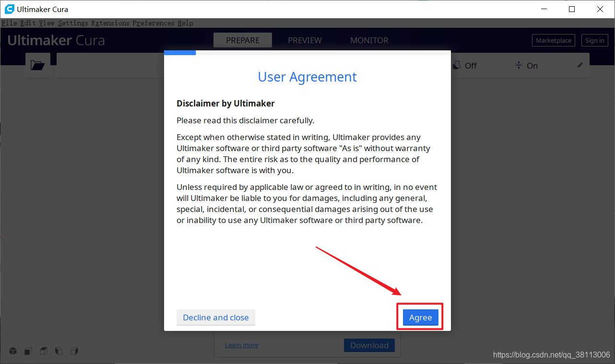615x364 pixels.
Task: Select the 3D view cube icon
Action: tap(13, 351)
